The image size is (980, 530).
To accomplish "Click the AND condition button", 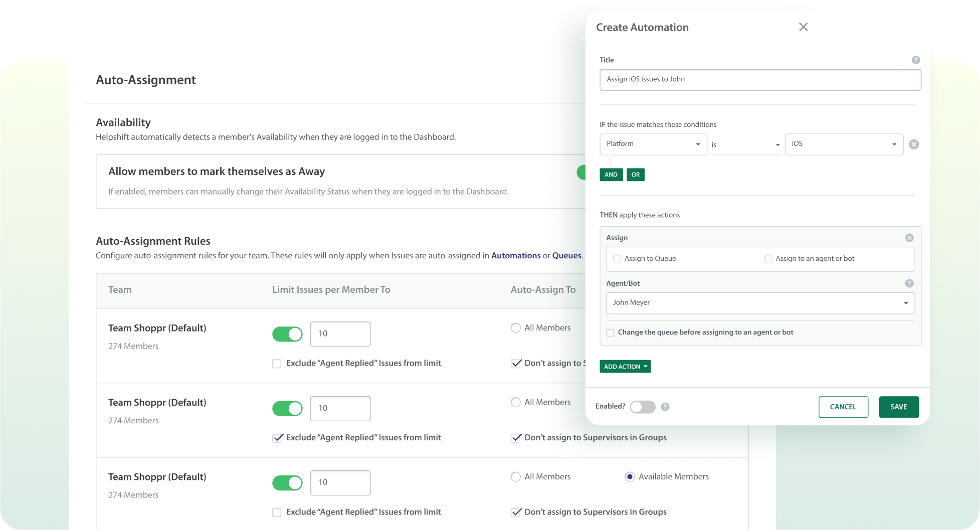I will coord(611,174).
